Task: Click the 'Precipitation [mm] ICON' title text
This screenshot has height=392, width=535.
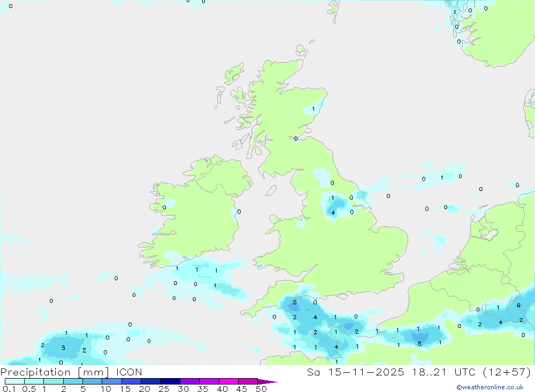Action: pos(71,372)
